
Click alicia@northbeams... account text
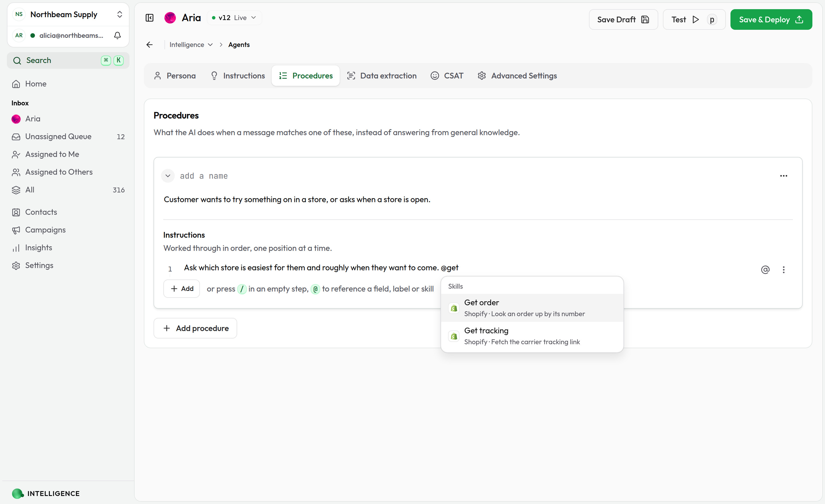(71, 36)
